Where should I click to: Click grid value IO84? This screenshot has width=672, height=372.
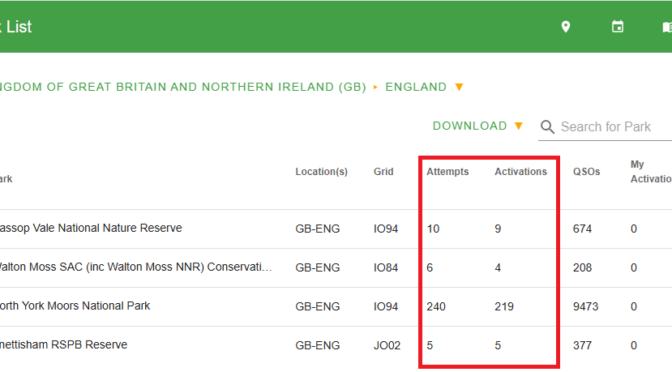pos(386,268)
